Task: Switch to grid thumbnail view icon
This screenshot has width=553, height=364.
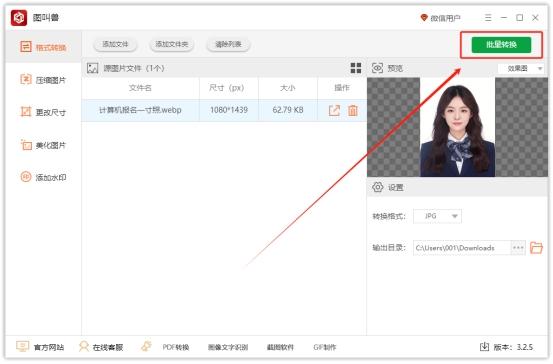Action: [356, 68]
